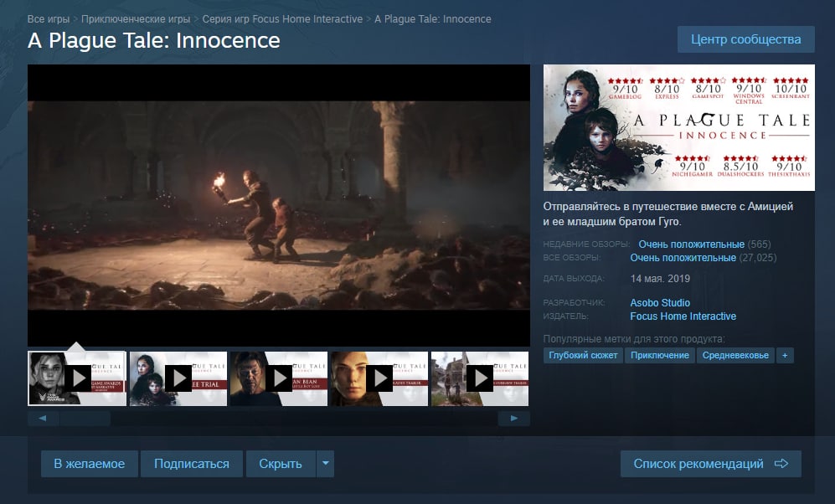
Task: Click the game description text about Амицией
Action: pos(668,214)
